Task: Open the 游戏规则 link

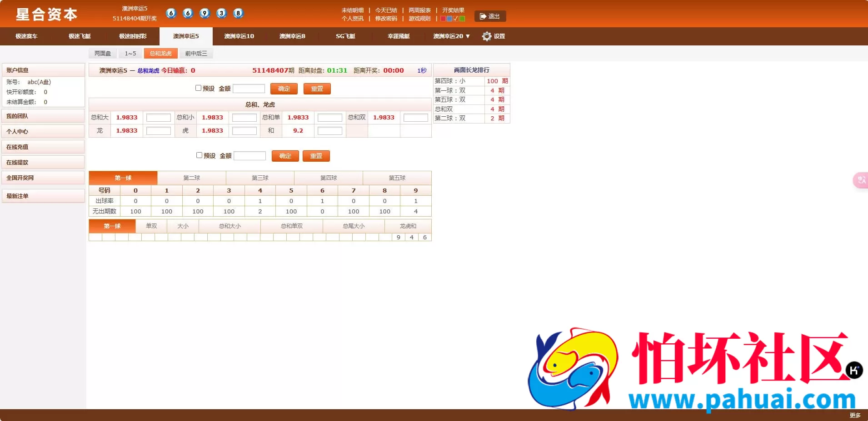Action: (419, 19)
